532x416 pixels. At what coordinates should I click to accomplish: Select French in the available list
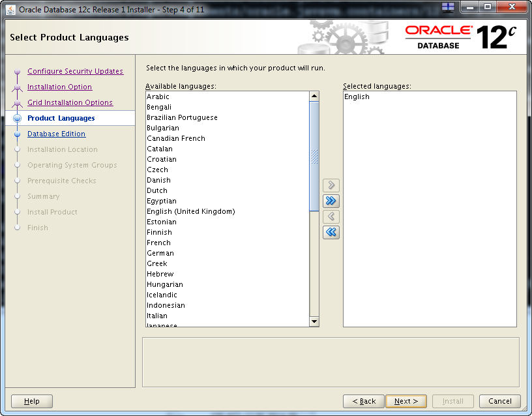click(x=228, y=243)
